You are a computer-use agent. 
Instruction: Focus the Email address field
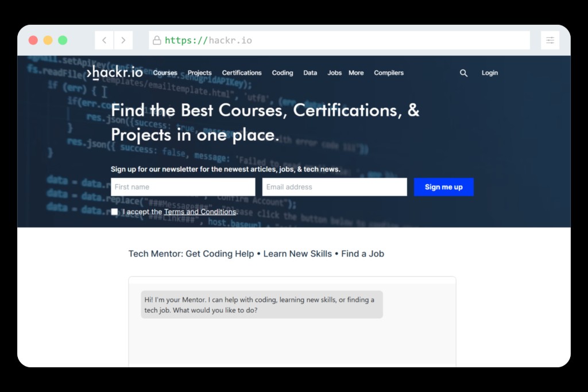tap(335, 187)
